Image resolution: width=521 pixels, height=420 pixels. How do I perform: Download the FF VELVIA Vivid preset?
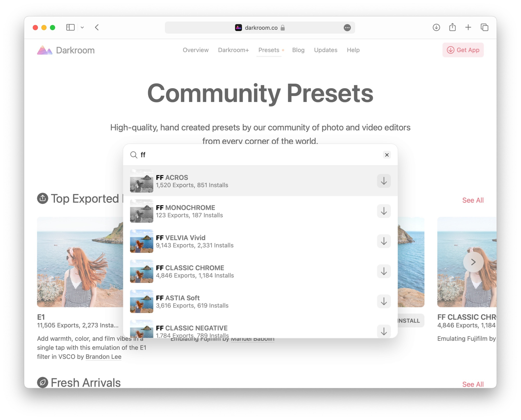tap(384, 241)
